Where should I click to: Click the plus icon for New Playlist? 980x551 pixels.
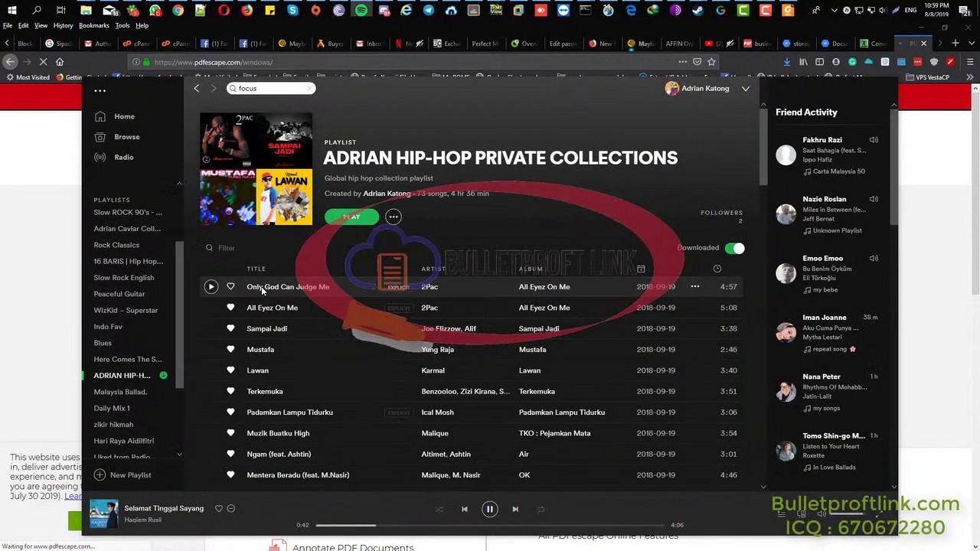(100, 474)
